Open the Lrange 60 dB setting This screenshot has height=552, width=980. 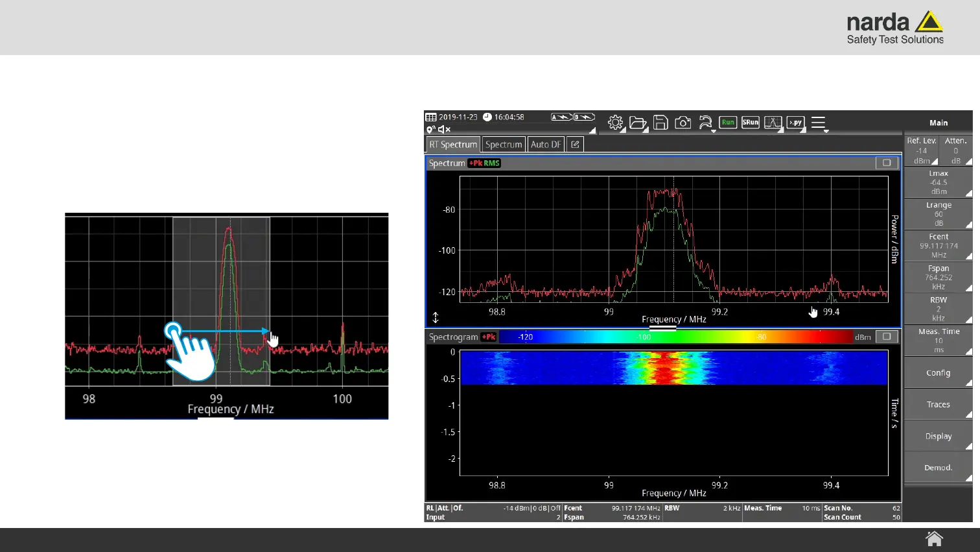939,214
